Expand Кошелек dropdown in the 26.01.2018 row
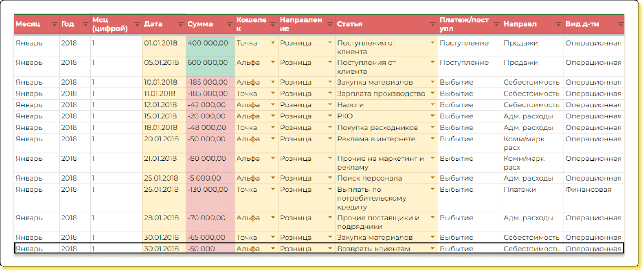Viewport: 644px width, 272px height. 273,189
